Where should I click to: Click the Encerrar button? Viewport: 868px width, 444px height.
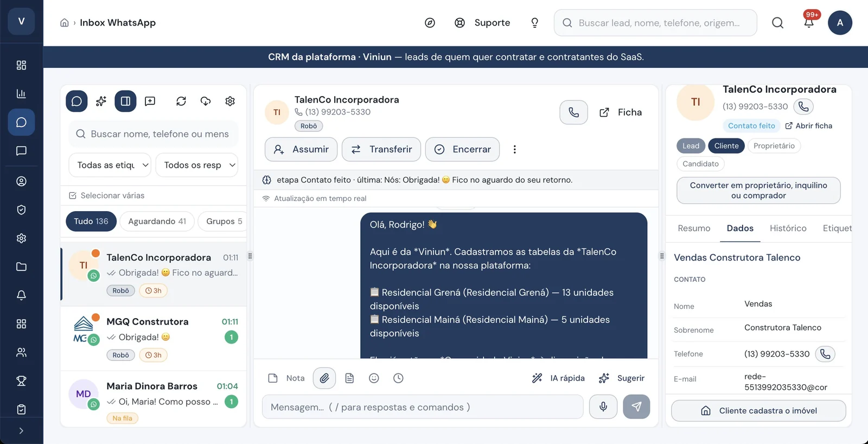463,149
